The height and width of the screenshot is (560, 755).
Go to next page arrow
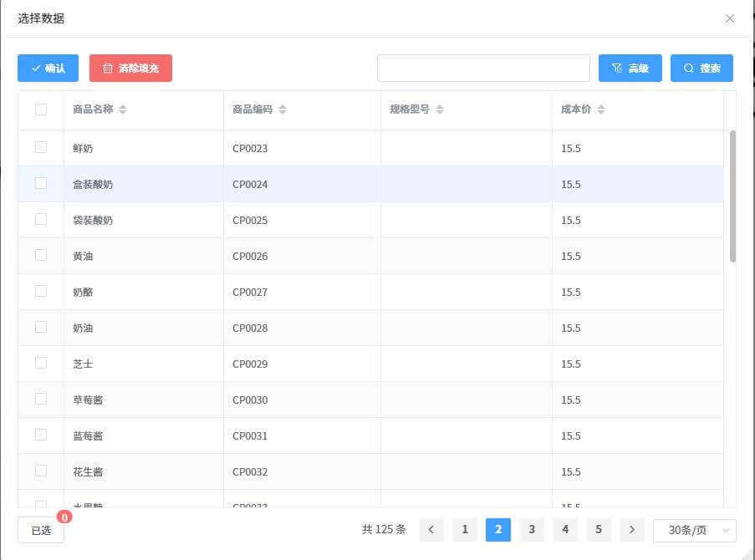click(632, 530)
